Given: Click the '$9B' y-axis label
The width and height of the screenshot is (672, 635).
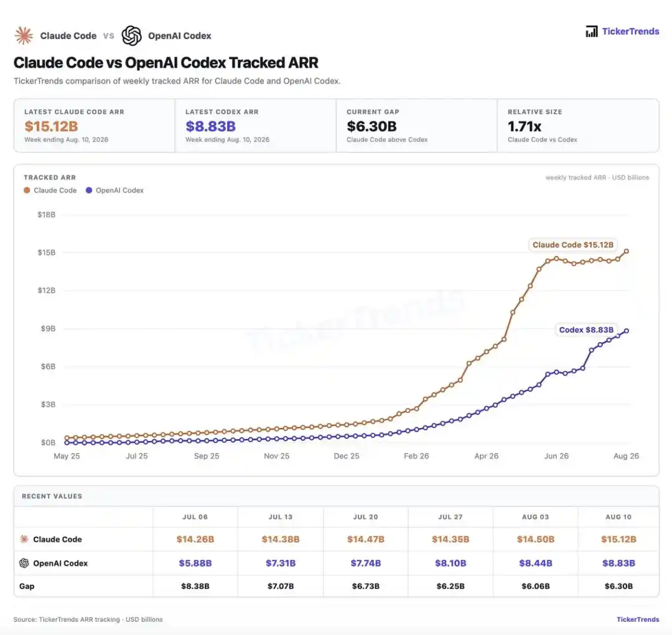Looking at the screenshot, I should 48,328.
